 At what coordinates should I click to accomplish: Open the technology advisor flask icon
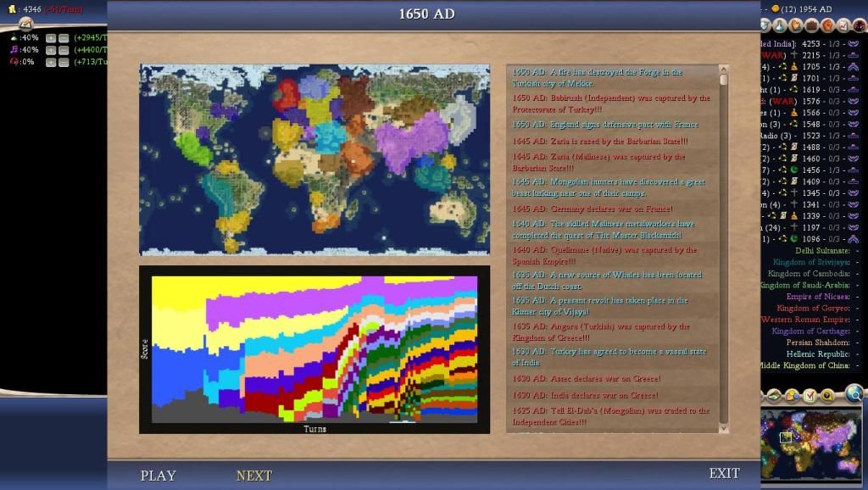pos(780,25)
